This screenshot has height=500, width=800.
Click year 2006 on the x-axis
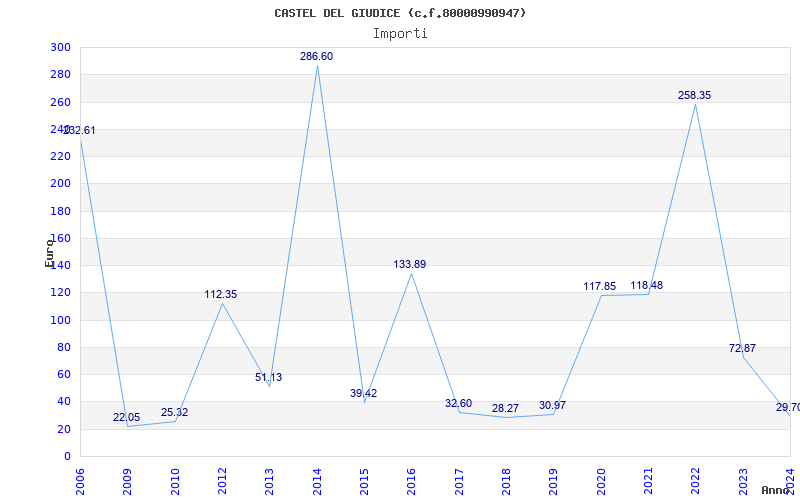point(80,482)
